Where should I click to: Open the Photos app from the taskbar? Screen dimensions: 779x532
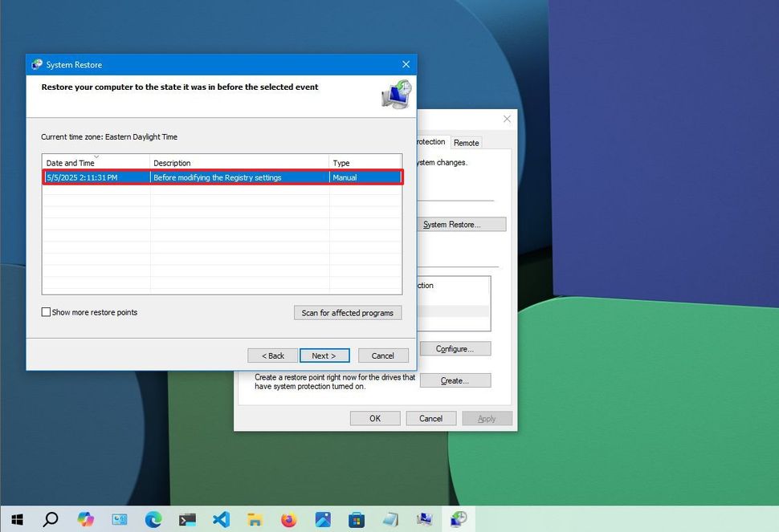322,520
